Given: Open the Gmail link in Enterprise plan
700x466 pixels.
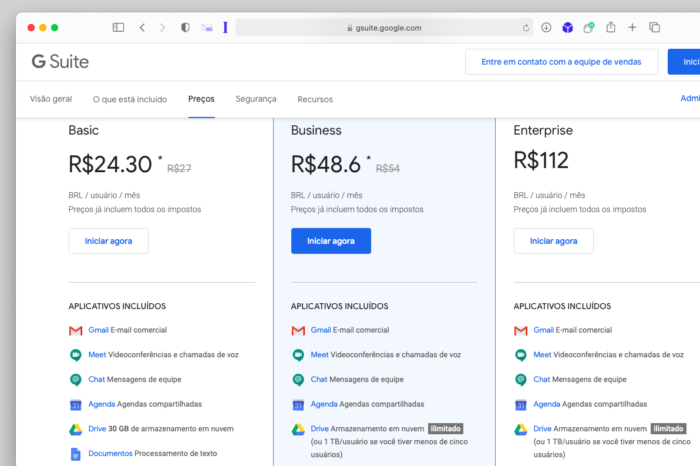Looking at the screenshot, I should pos(543,330).
